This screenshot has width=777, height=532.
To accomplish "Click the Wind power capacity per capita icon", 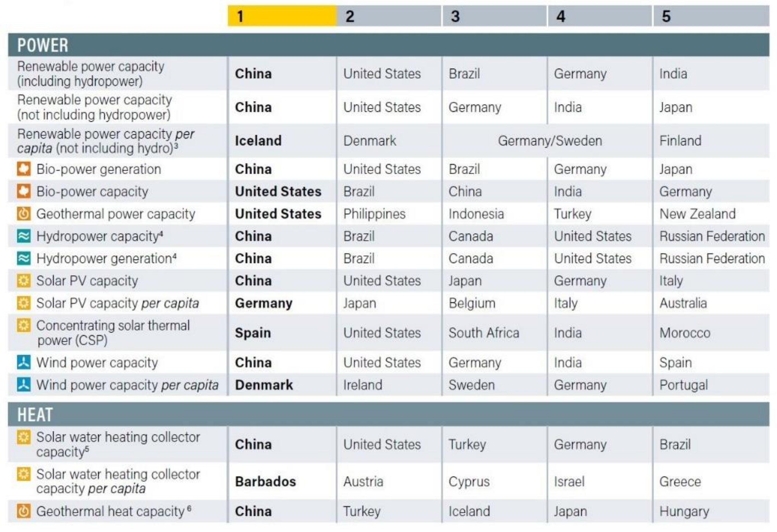I will (x=24, y=385).
